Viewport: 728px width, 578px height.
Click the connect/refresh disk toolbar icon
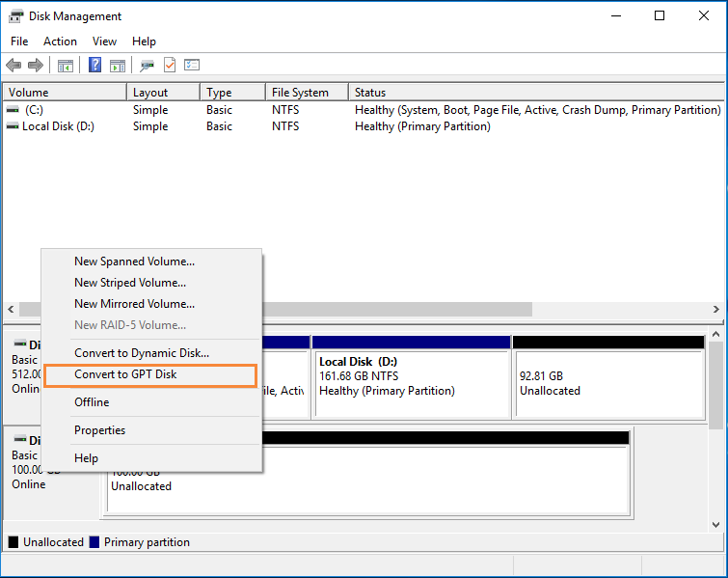pos(148,66)
